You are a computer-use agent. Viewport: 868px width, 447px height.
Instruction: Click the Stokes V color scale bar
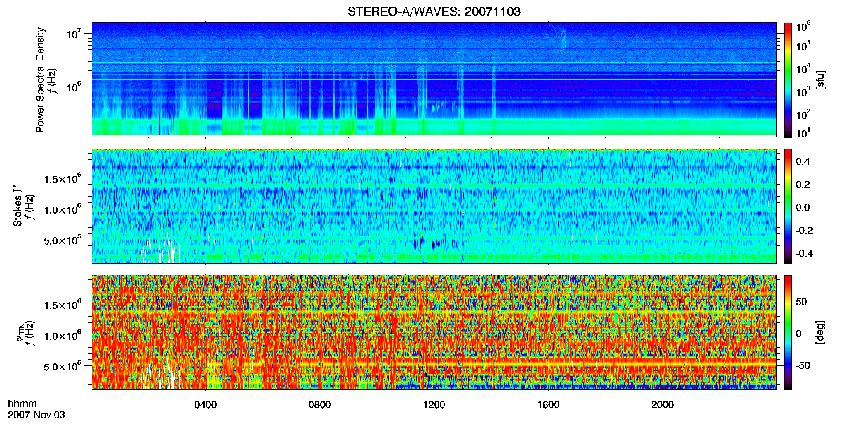pyautogui.click(x=788, y=206)
